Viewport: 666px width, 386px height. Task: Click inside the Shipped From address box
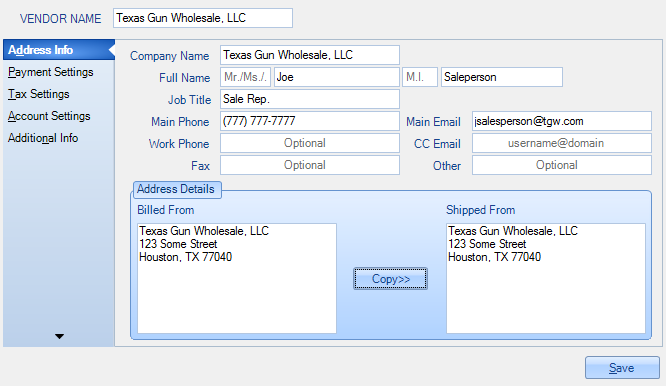546,278
